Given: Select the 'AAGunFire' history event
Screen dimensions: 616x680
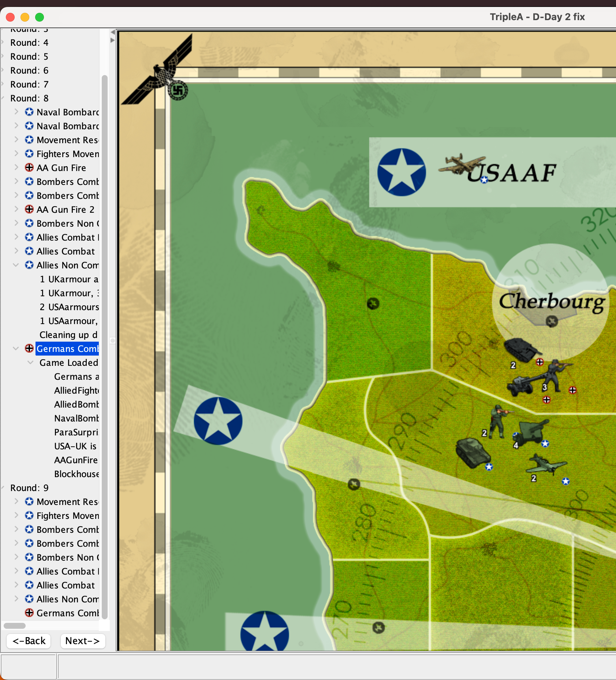Looking at the screenshot, I should [76, 460].
